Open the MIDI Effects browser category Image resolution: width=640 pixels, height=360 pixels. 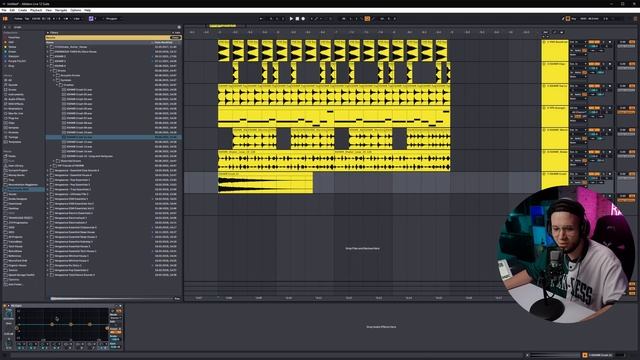[x=16, y=104]
